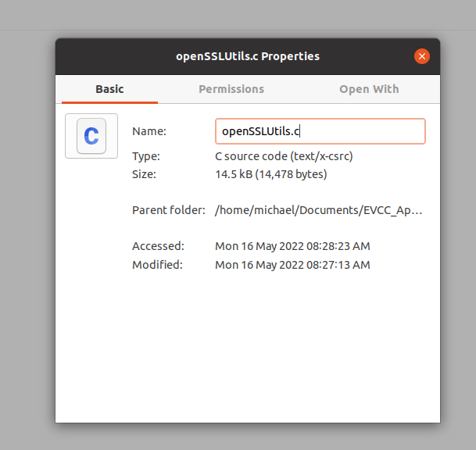Click the Accessed: label

point(158,246)
